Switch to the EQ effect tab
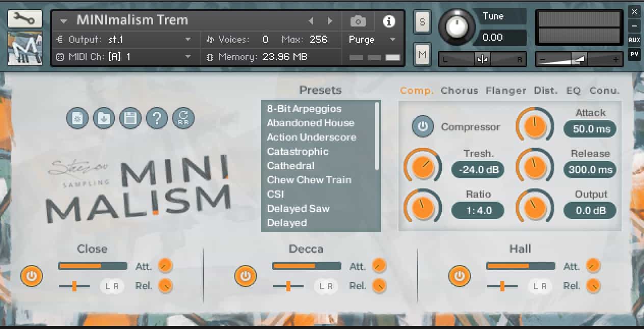644x329 pixels. coord(573,91)
